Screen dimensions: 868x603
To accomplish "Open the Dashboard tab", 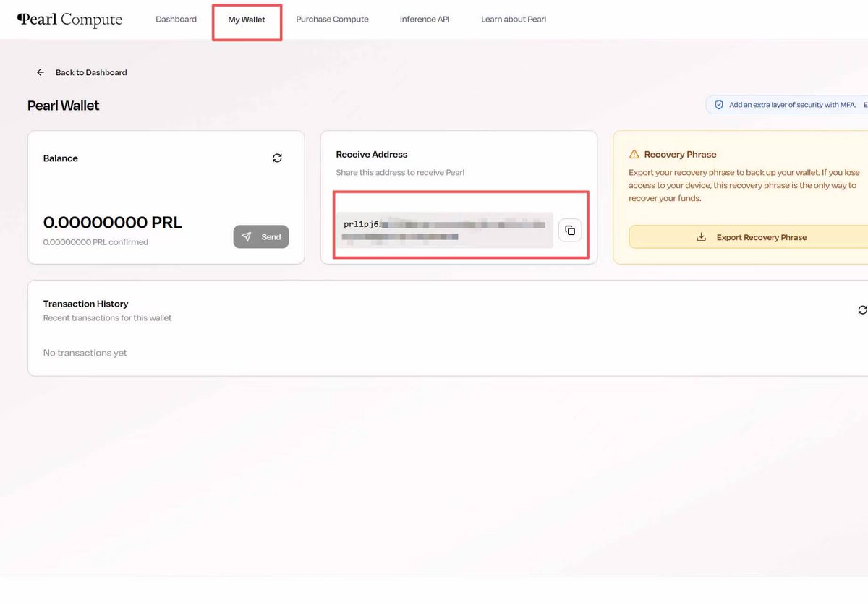I will pos(176,20).
